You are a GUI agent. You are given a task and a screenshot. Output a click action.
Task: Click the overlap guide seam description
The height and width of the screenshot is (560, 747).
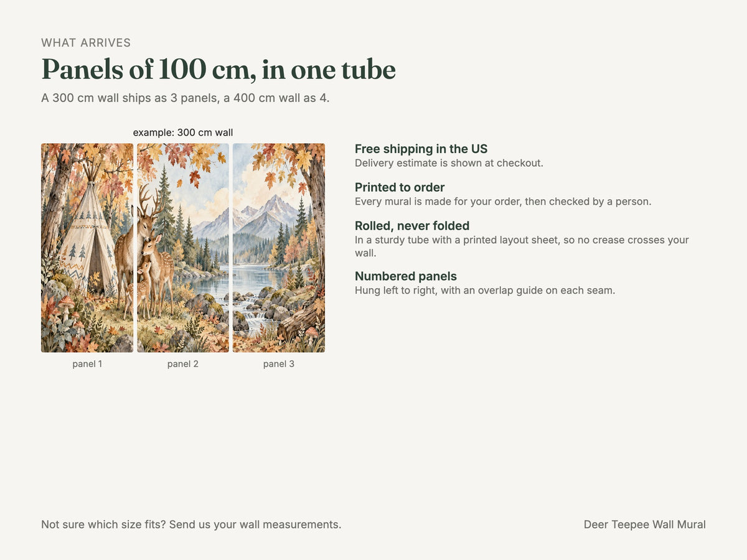[x=485, y=290]
